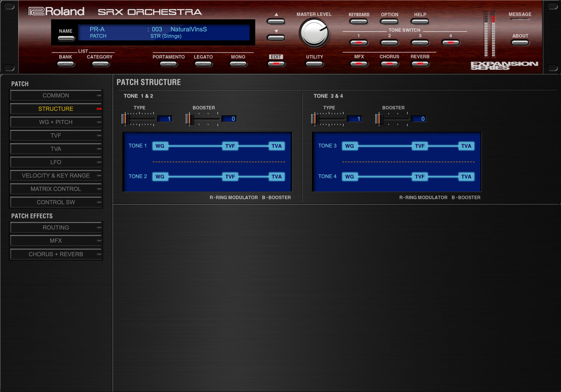The height and width of the screenshot is (392, 561).
Task: Click the TONE 3 TVF block
Action: click(420, 146)
